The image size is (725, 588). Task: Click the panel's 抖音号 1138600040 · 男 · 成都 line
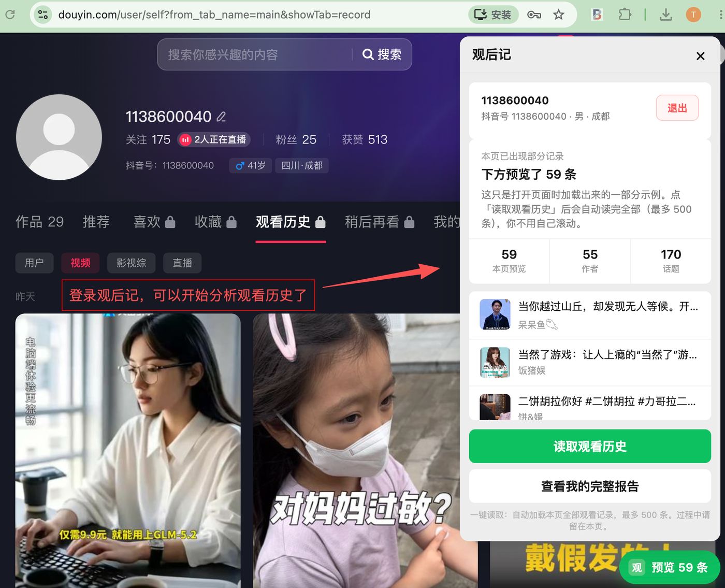coord(545,117)
